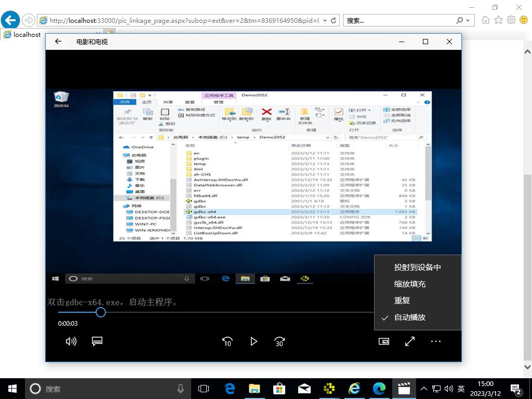Switch to mini view mode

384,341
